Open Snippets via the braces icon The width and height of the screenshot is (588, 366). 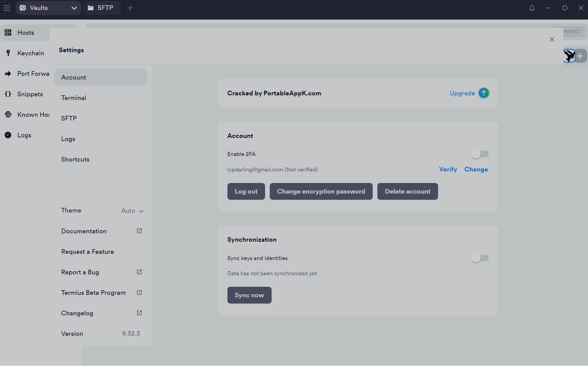click(x=8, y=94)
